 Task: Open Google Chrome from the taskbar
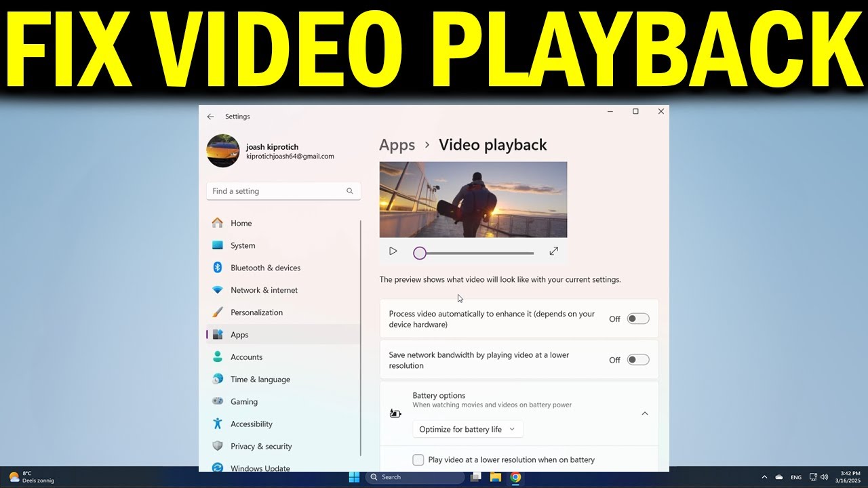[x=515, y=477]
